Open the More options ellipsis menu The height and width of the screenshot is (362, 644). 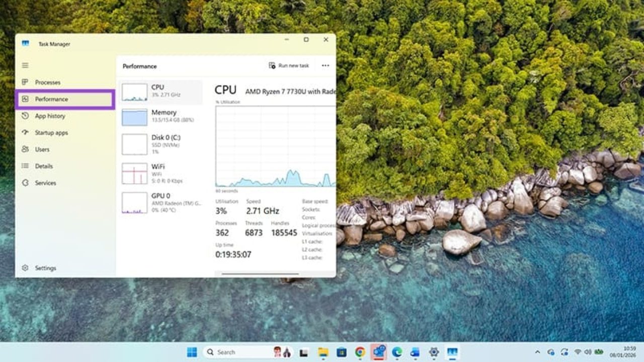pos(325,65)
